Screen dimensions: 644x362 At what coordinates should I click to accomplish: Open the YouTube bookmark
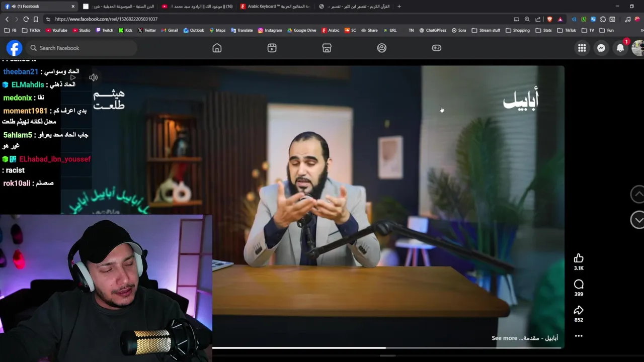(x=56, y=30)
